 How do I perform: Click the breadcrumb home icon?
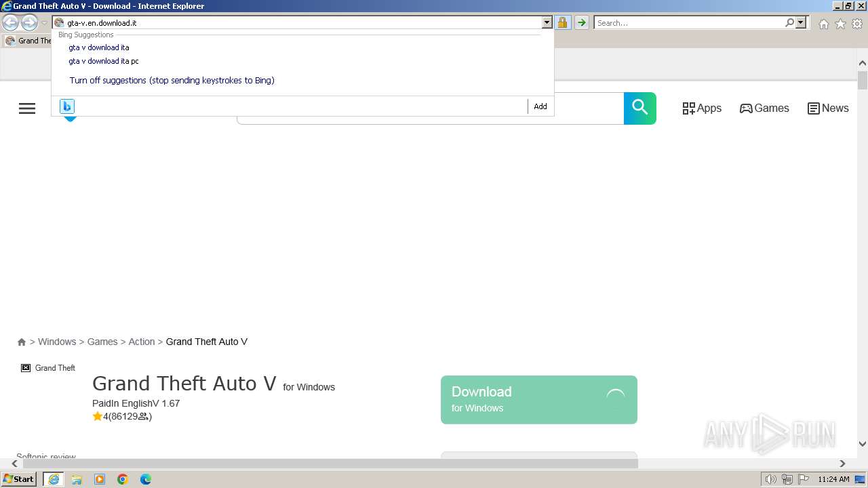22,342
